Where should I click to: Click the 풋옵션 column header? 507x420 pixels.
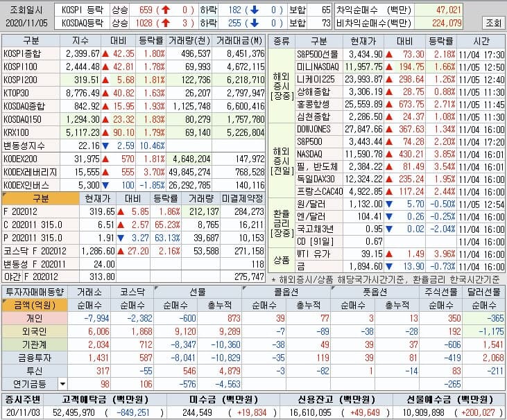coord(375,292)
